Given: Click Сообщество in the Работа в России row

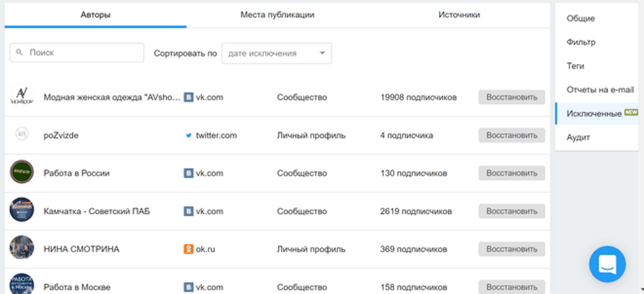Looking at the screenshot, I should [x=302, y=173].
